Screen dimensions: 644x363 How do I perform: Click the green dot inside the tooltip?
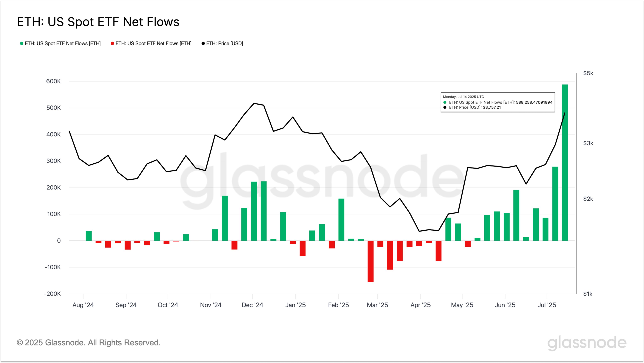point(445,102)
